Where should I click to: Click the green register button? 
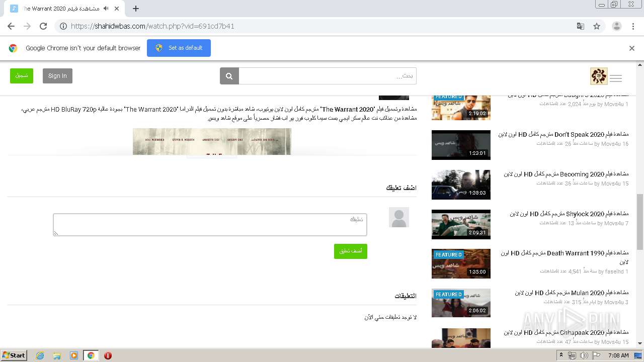click(22, 76)
